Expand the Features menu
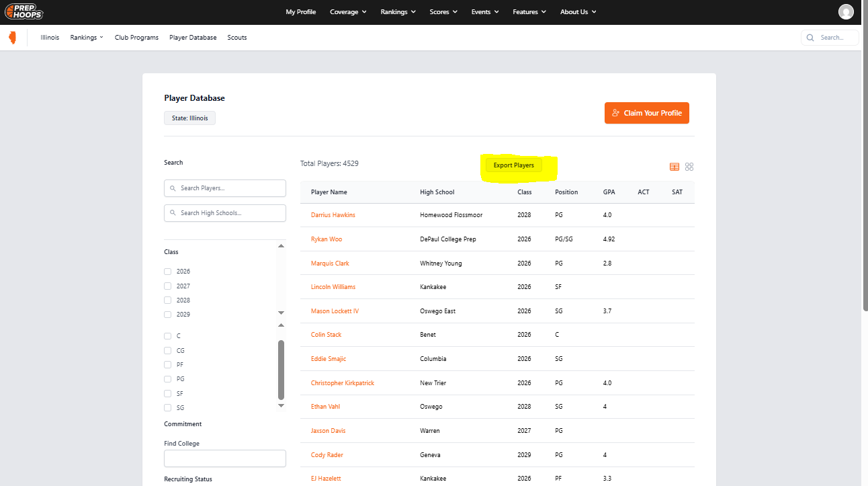Image resolution: width=868 pixels, height=486 pixels. pos(529,11)
